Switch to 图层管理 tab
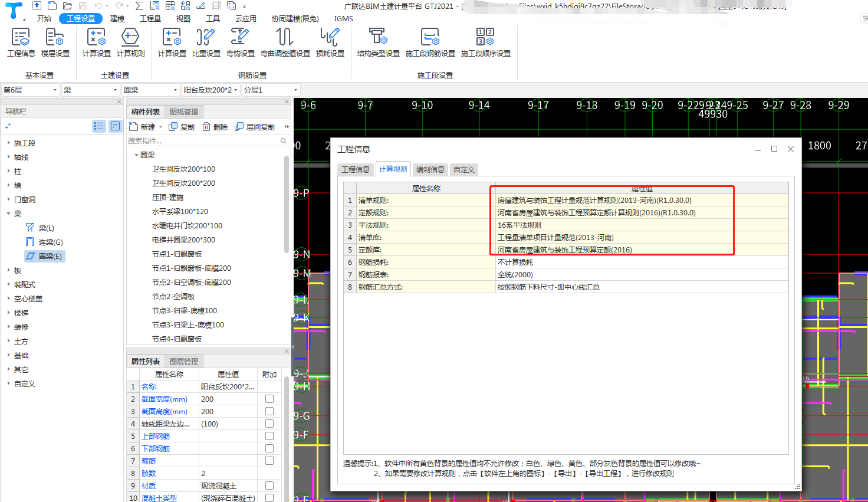The width and height of the screenshot is (868, 502). point(184,361)
